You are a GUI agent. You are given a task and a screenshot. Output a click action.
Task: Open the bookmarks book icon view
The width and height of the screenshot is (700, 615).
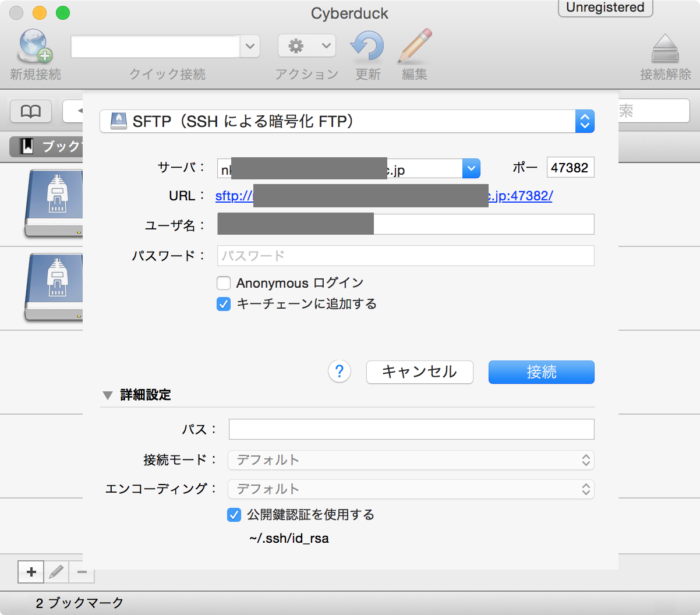point(31,111)
